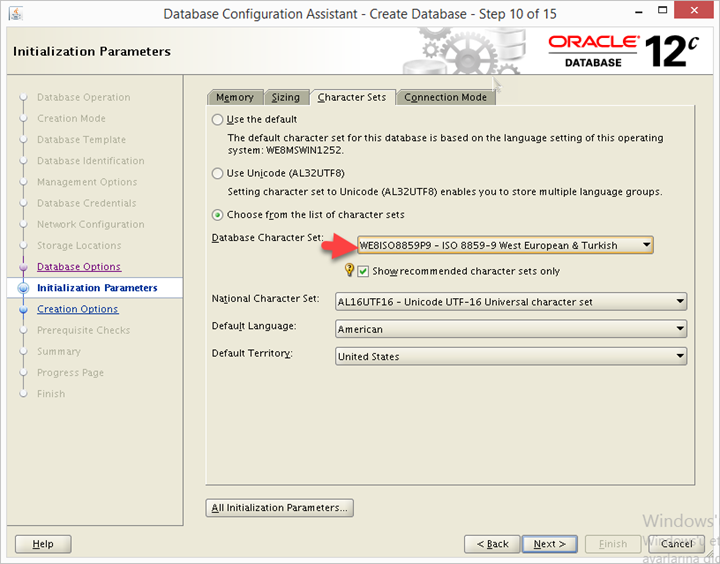Close the Database Configuration Assistant window

pyautogui.click(x=693, y=10)
